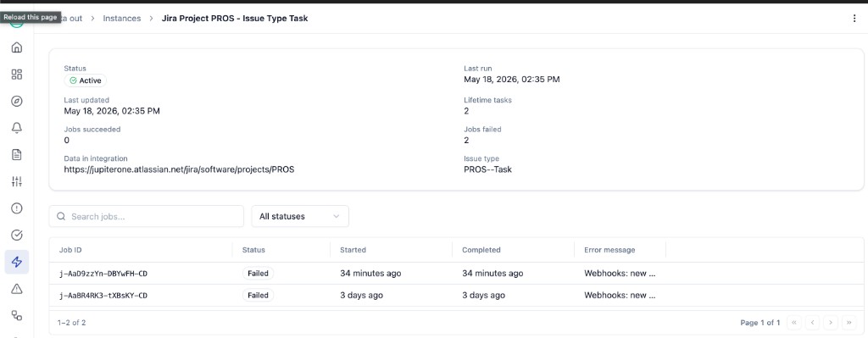The width and height of the screenshot is (868, 338).
Task: Open the Home icon in sidebar
Action: [17, 47]
